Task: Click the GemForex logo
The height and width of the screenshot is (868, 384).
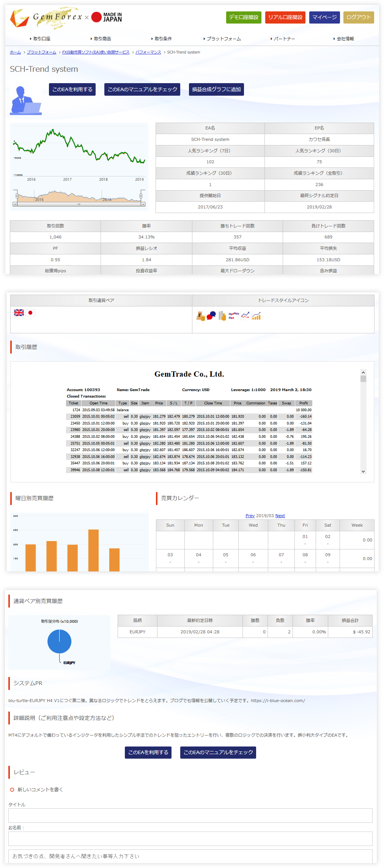Action: (46, 17)
